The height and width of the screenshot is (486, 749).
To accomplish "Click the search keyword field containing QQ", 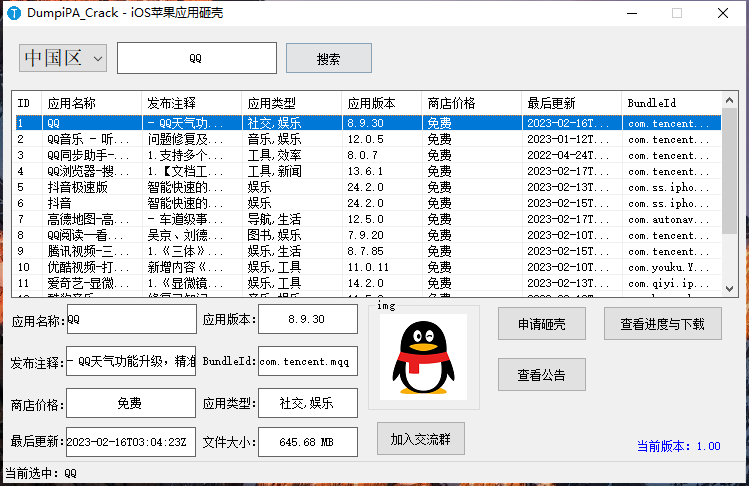I will 197,58.
